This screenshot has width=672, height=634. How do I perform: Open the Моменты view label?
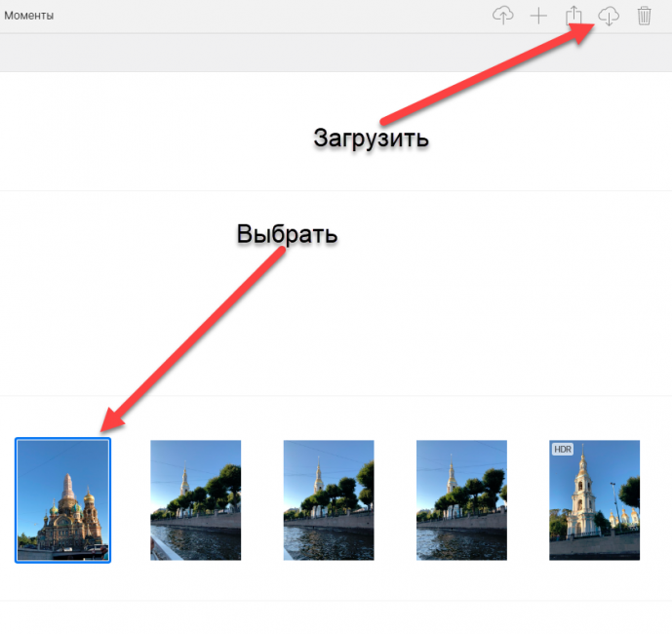[x=29, y=17]
